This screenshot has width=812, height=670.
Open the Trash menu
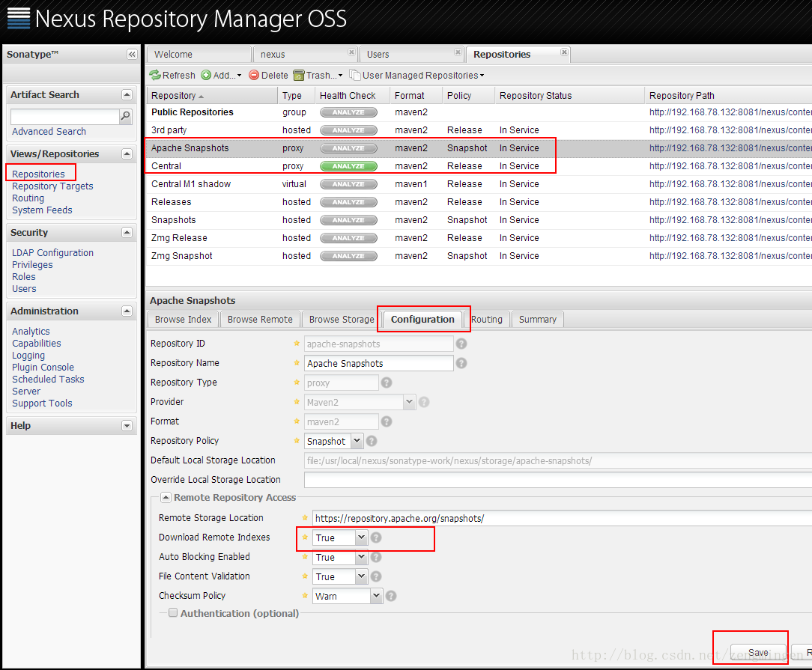(x=318, y=76)
